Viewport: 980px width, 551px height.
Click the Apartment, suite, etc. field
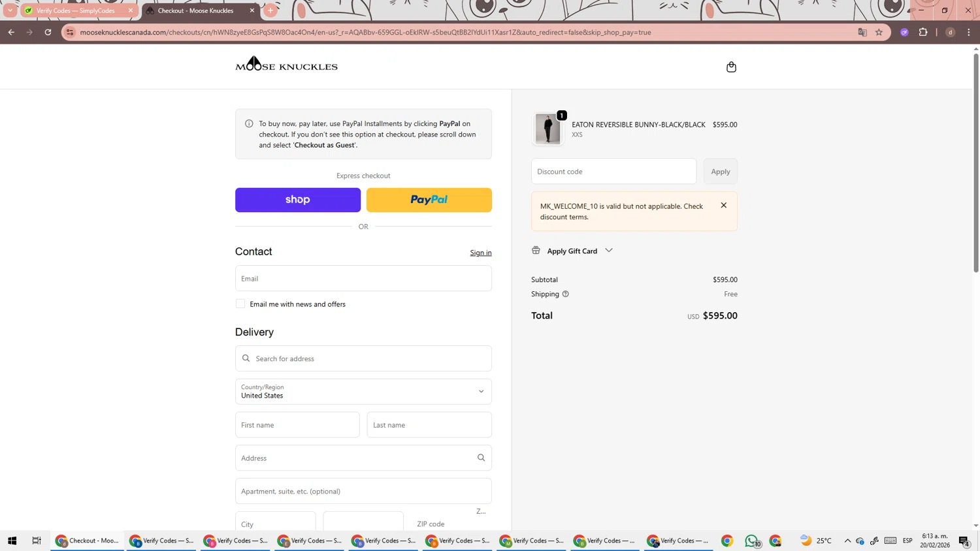point(363,491)
